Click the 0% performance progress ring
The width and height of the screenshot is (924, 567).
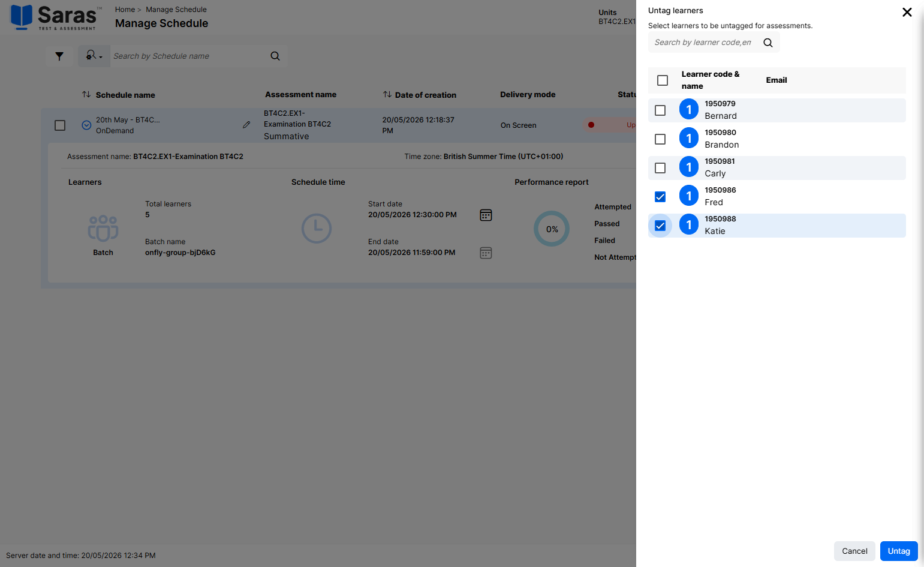point(552,229)
